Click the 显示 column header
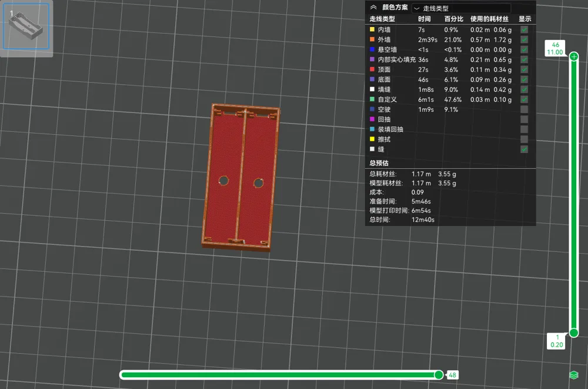The image size is (588, 389). point(524,19)
